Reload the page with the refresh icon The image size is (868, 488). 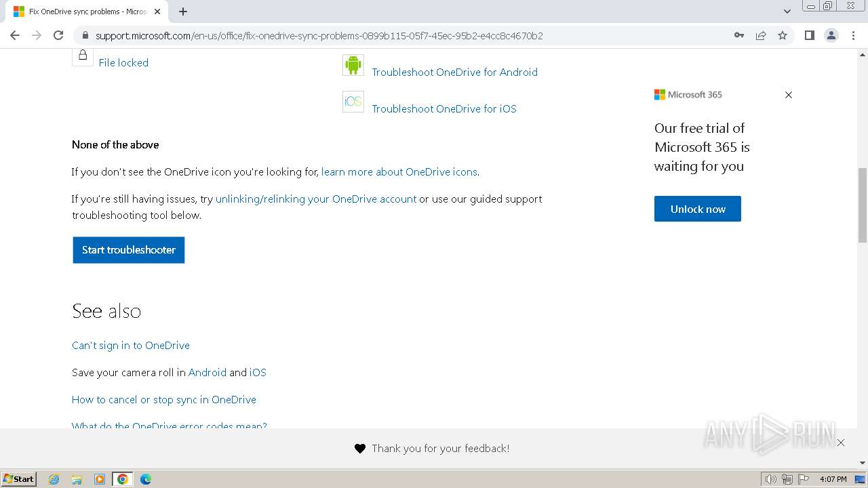tap(58, 35)
